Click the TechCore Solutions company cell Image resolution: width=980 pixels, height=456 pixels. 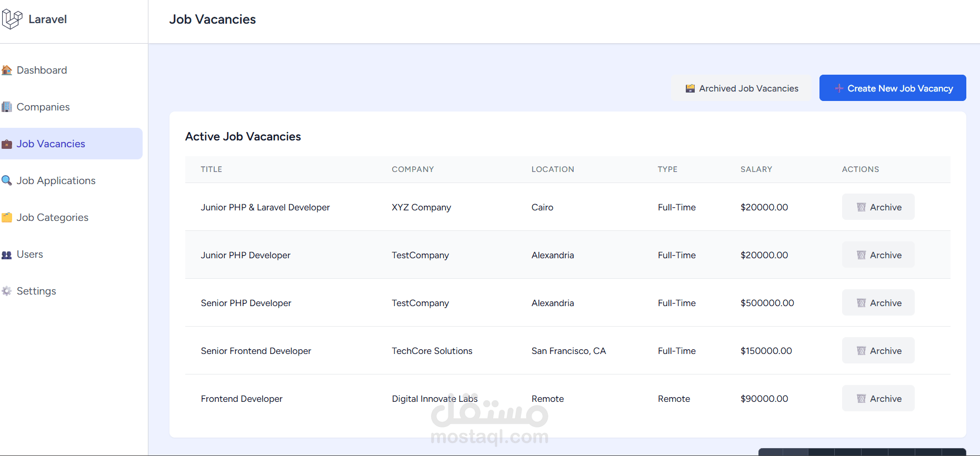tap(432, 351)
